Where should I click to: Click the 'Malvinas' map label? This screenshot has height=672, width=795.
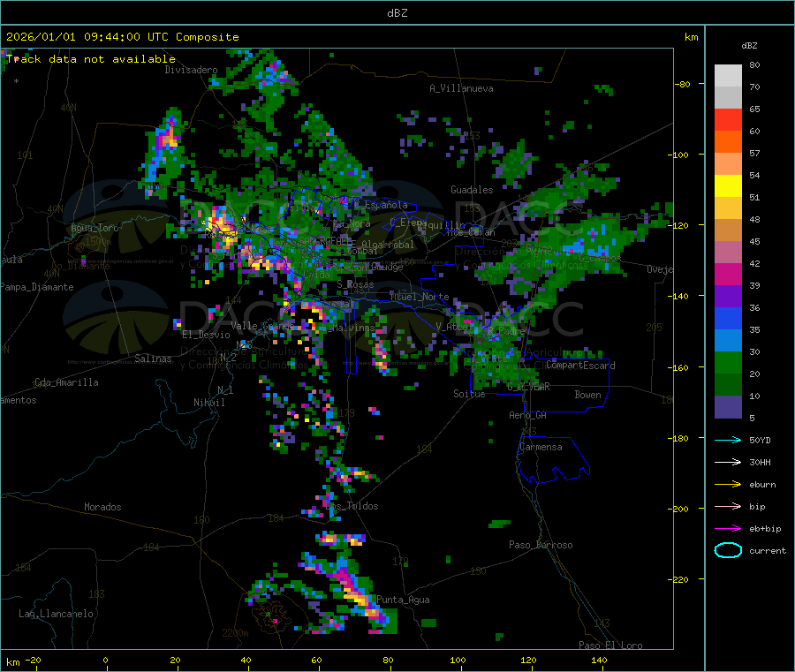(353, 328)
